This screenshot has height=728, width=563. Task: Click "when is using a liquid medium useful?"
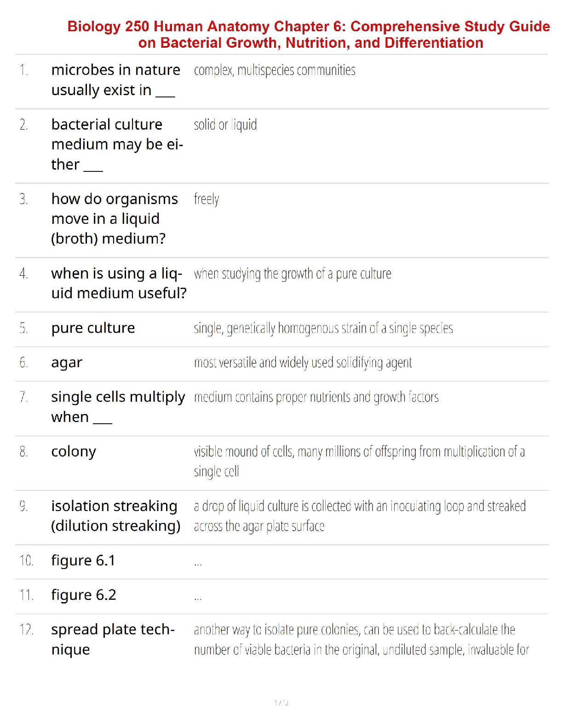(119, 283)
